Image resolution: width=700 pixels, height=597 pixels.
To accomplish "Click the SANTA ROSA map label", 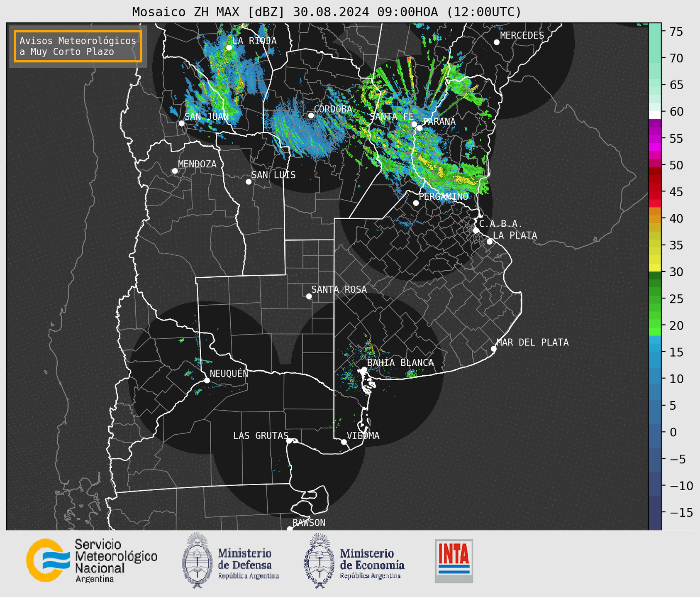I will tap(339, 289).
